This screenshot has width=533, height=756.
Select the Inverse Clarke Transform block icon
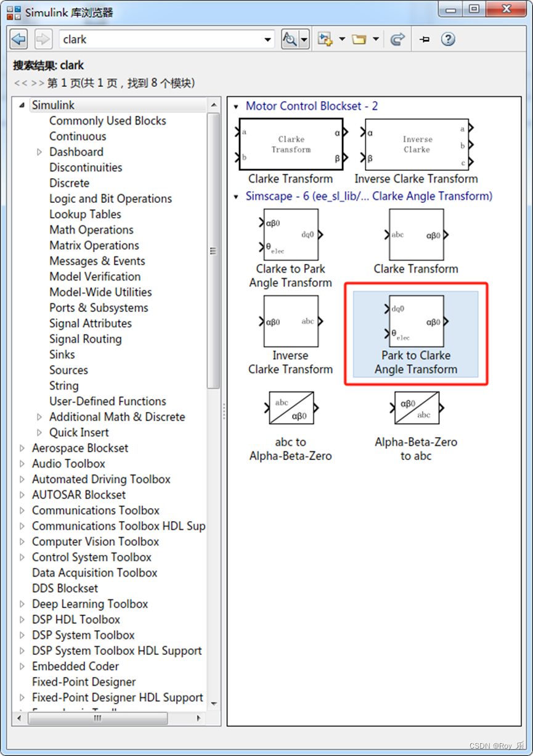(x=417, y=143)
